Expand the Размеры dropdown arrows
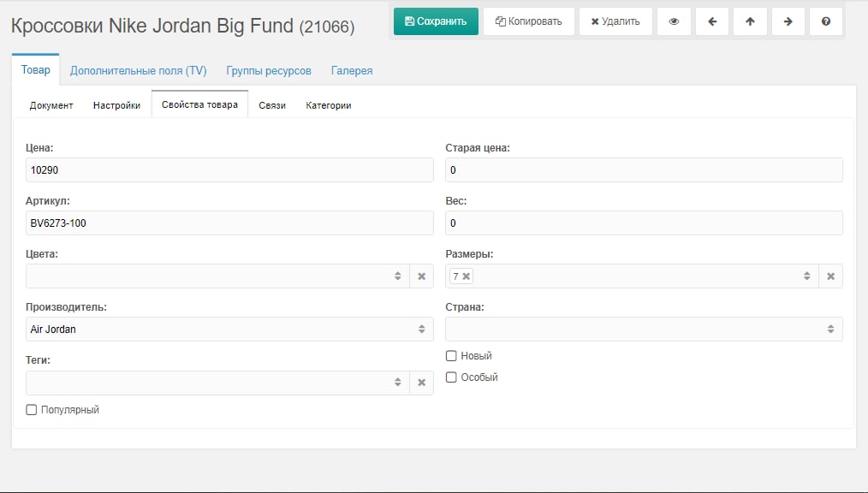Viewport: 868px width, 493px height. [x=807, y=276]
